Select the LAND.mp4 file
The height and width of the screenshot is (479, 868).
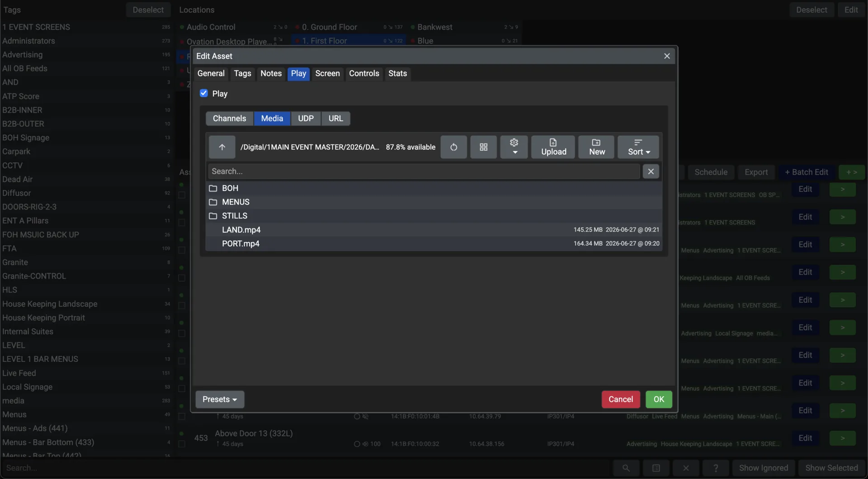tap(434, 230)
